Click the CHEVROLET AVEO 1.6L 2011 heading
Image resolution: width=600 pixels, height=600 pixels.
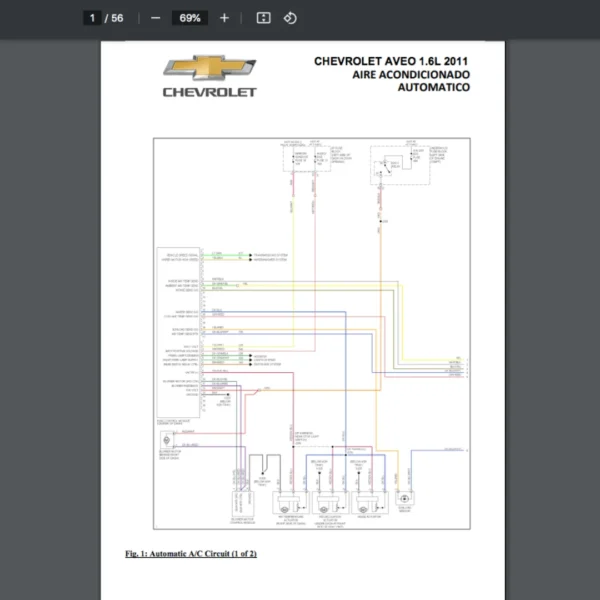pos(391,61)
